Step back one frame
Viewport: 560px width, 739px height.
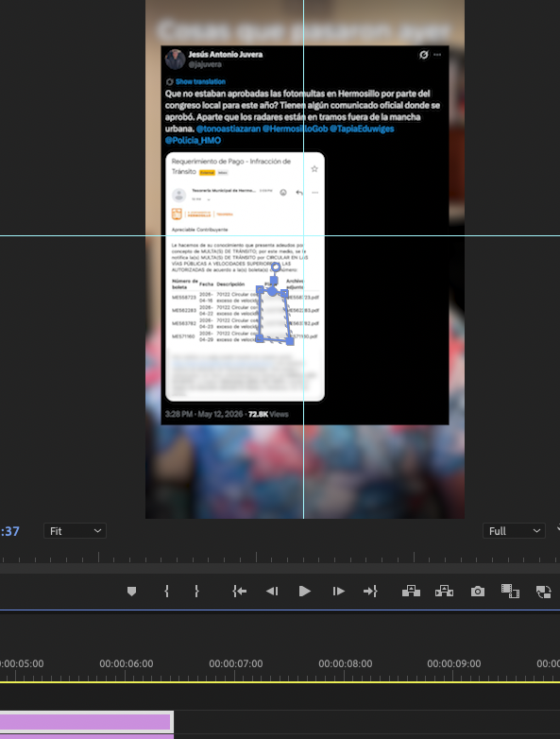click(x=272, y=591)
